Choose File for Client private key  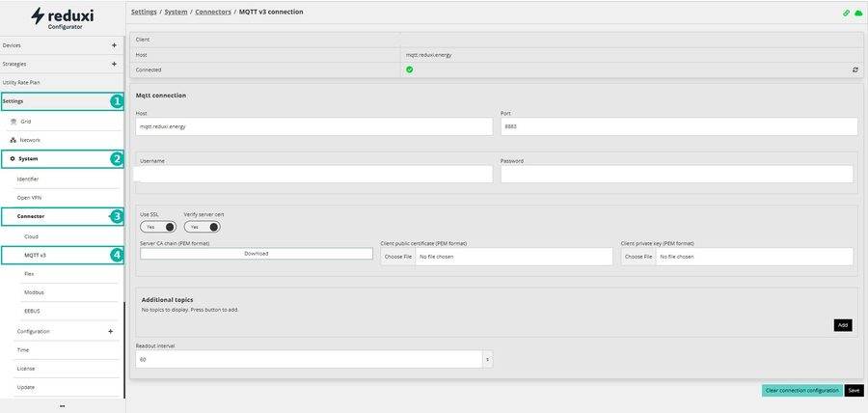pos(638,257)
